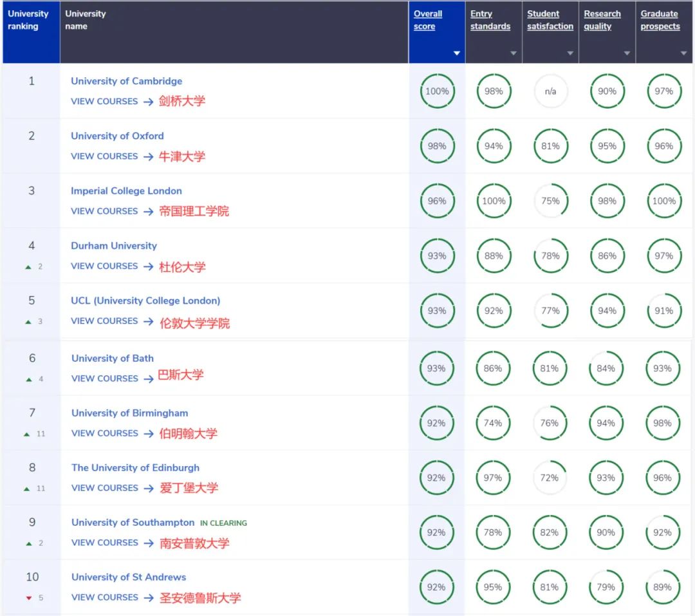
Task: Click UCL's green rank-up triangle
Action: [x=28, y=322]
